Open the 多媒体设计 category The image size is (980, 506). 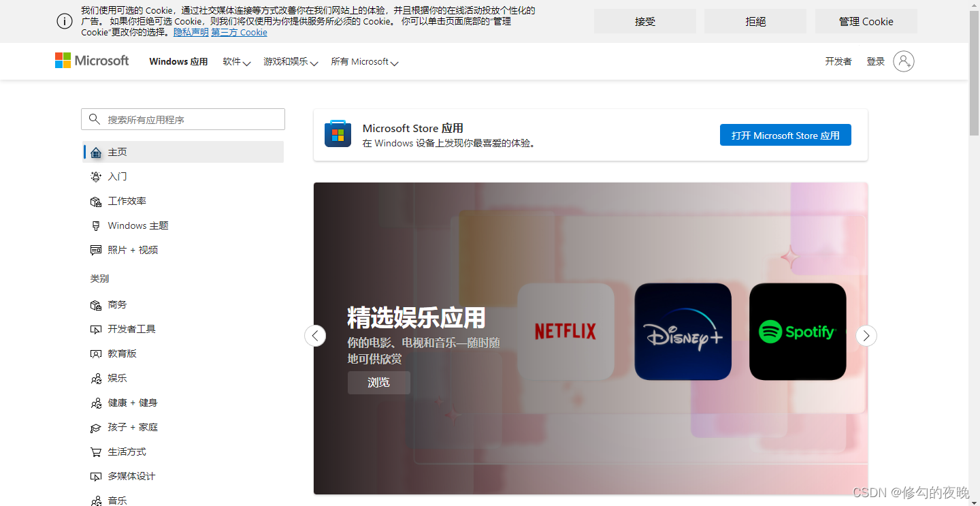click(x=184, y=476)
